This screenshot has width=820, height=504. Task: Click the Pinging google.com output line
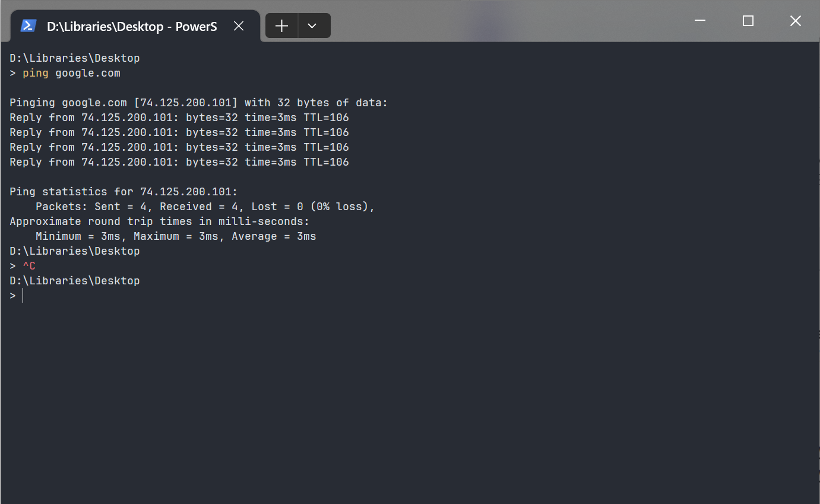click(199, 103)
